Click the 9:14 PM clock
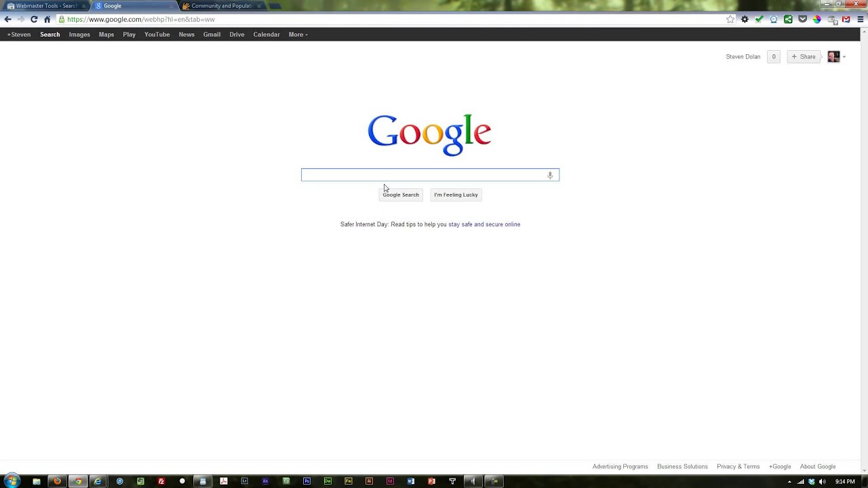Image resolution: width=868 pixels, height=488 pixels. [845, 482]
